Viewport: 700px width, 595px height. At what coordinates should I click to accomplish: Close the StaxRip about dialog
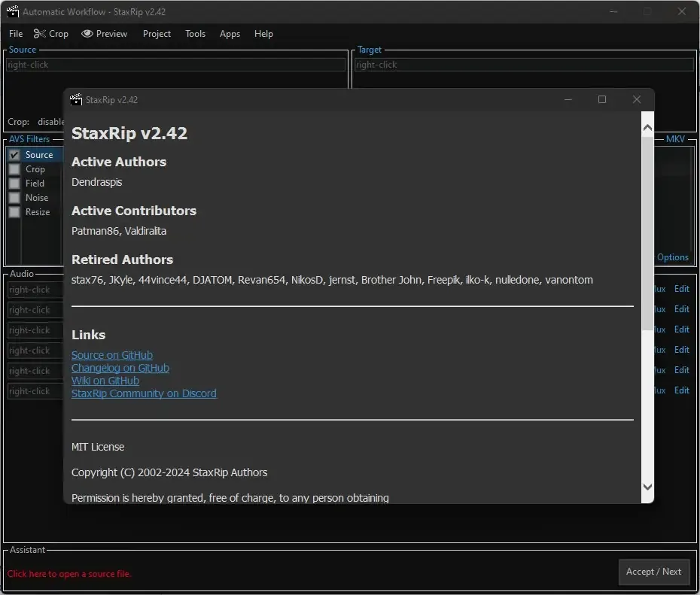coord(637,99)
